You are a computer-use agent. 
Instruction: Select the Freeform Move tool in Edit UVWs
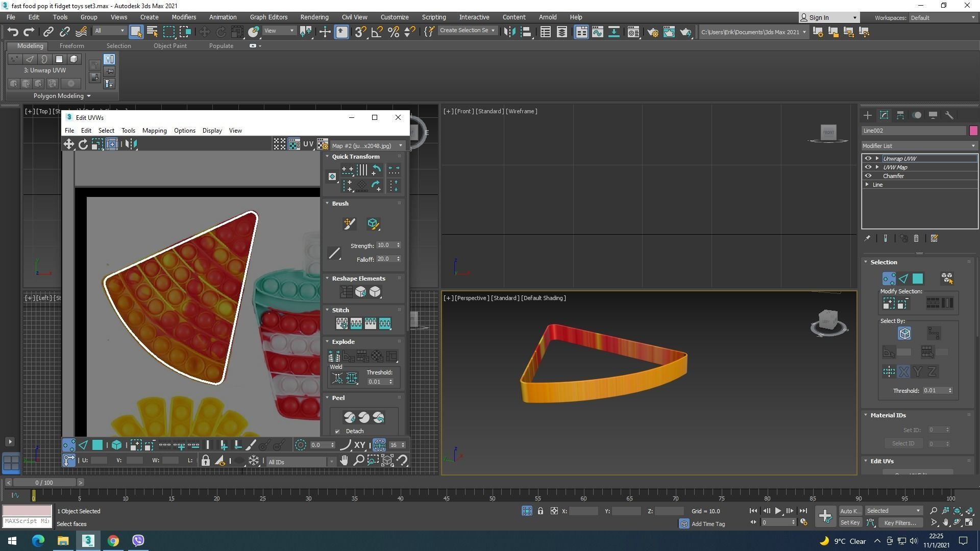[112, 144]
